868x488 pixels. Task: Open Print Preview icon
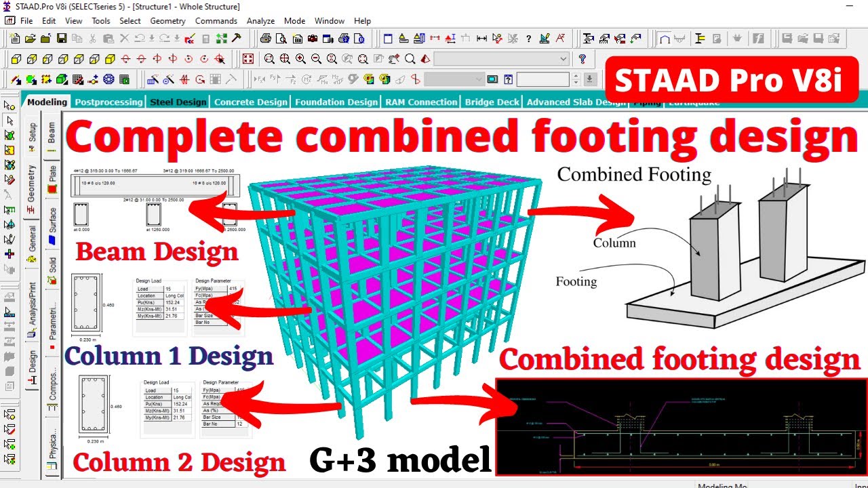pos(281,39)
